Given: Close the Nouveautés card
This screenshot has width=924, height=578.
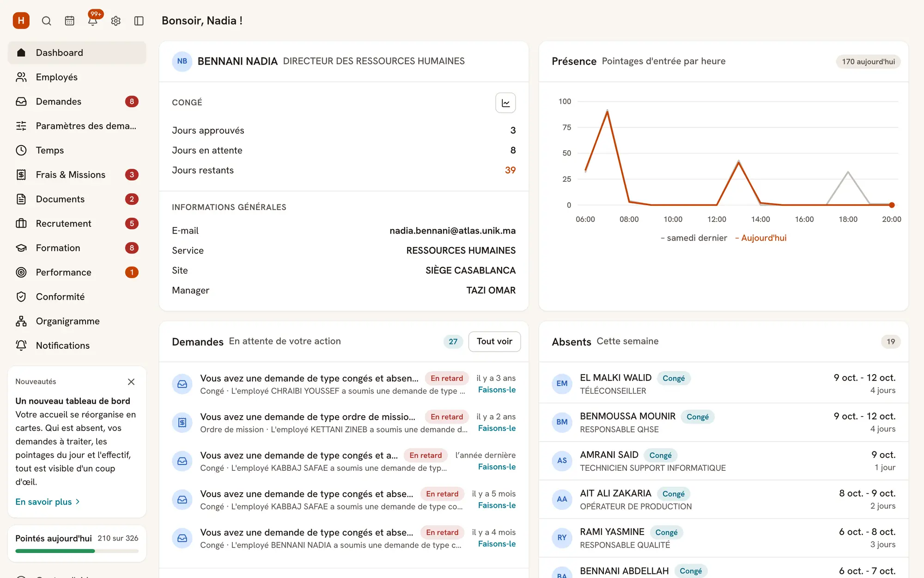Looking at the screenshot, I should pos(131,381).
